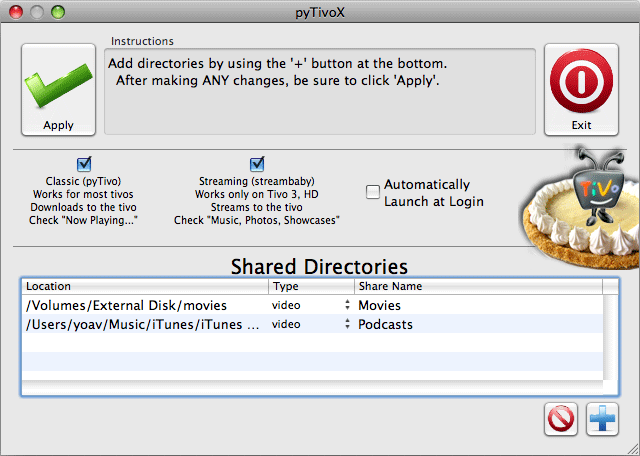Select the /Volumes/External Disk/movies location

point(145,305)
